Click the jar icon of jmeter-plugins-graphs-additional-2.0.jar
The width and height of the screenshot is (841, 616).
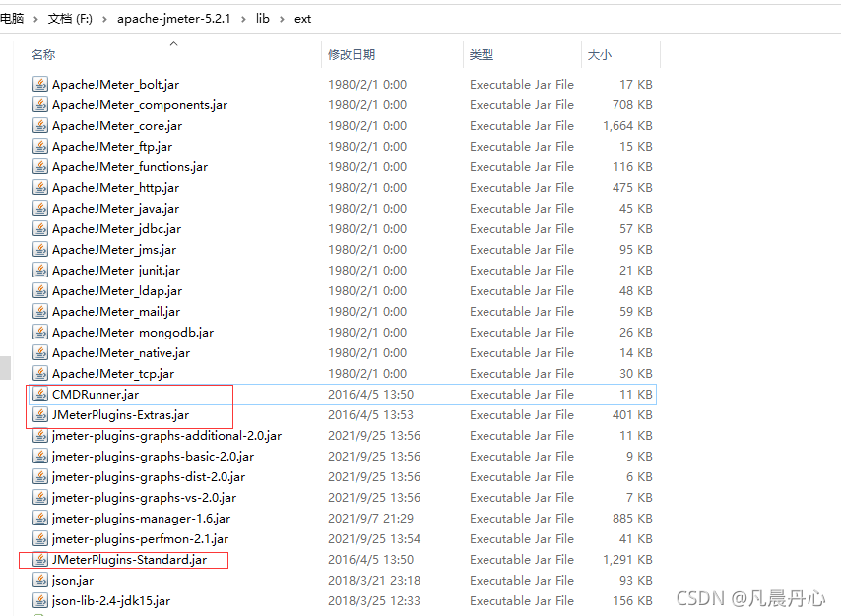40,435
